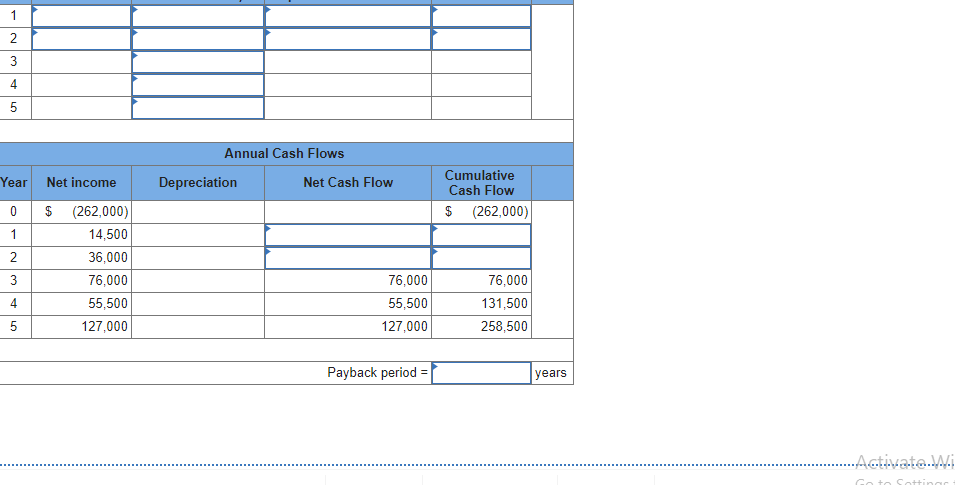The image size is (955, 485).
Task: Select the last input field in upper table row 2
Action: 481,39
